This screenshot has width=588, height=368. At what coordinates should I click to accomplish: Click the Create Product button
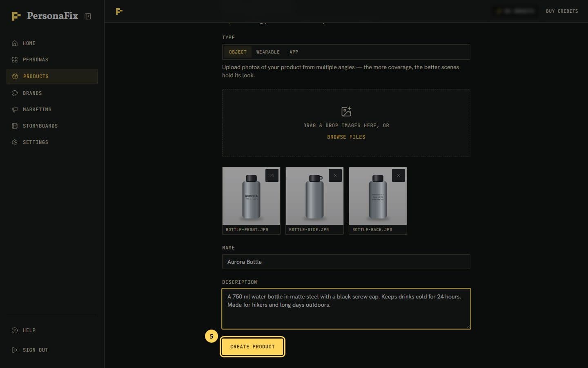pyautogui.click(x=252, y=347)
